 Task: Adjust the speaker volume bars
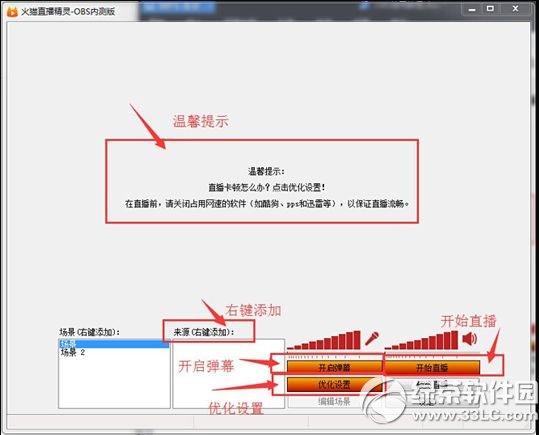421,340
